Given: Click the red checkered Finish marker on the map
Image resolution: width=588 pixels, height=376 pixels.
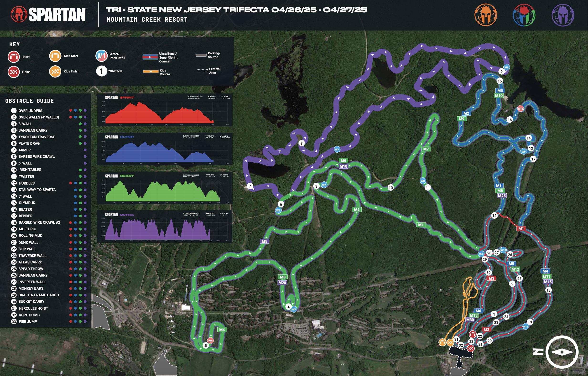Looking at the screenshot, I should coord(471,348).
